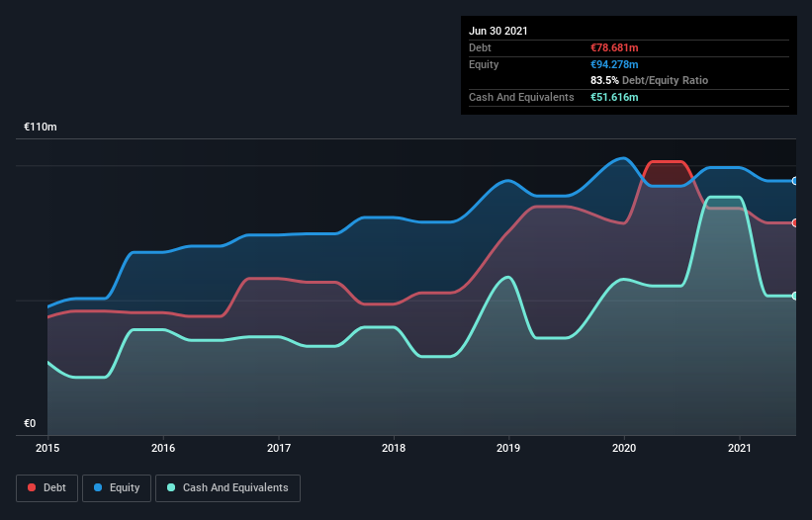Click the teal Cash And Equivalents legend dot
This screenshot has height=520, width=812.
point(171,487)
